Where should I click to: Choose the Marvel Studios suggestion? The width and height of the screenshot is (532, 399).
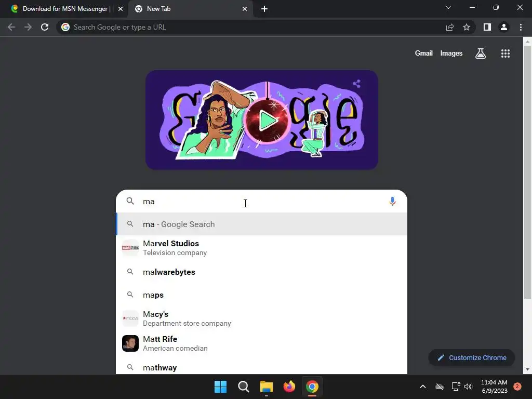(261, 248)
